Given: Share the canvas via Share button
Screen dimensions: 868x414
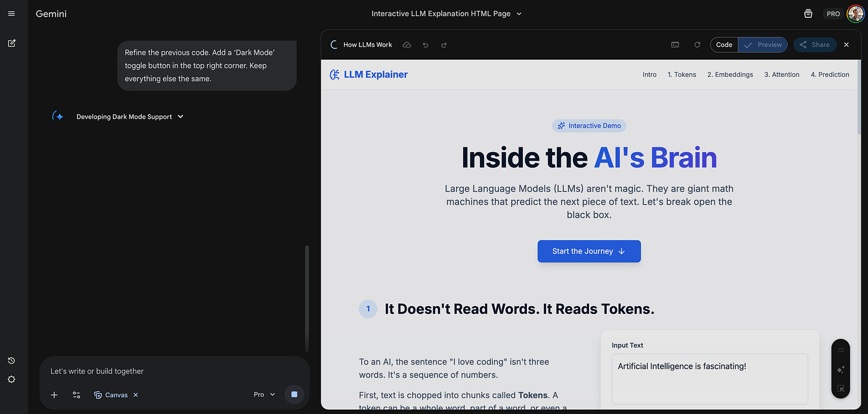Looking at the screenshot, I should 814,45.
